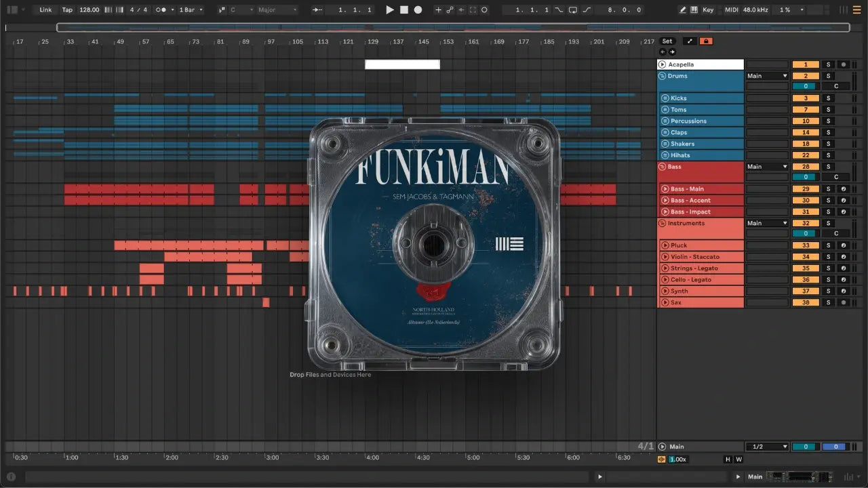Image resolution: width=868 pixels, height=488 pixels.
Task: Click the Tap tempo button
Action: pos(67,10)
